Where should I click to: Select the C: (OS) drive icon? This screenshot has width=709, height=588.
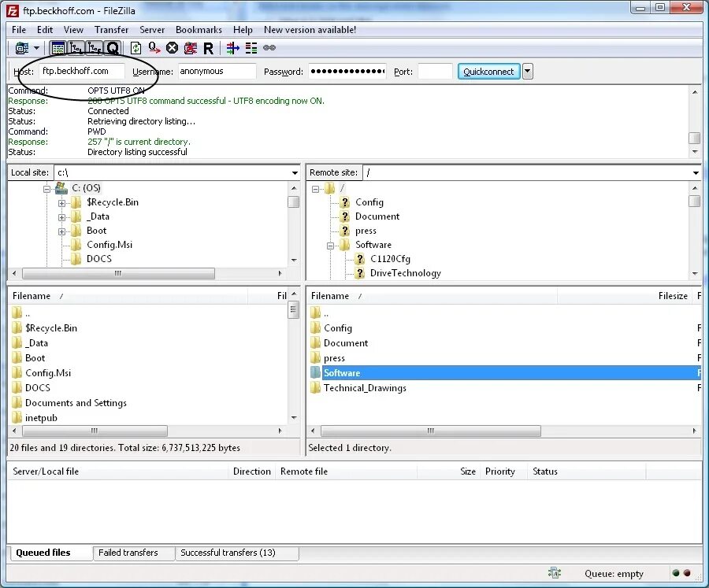point(61,188)
